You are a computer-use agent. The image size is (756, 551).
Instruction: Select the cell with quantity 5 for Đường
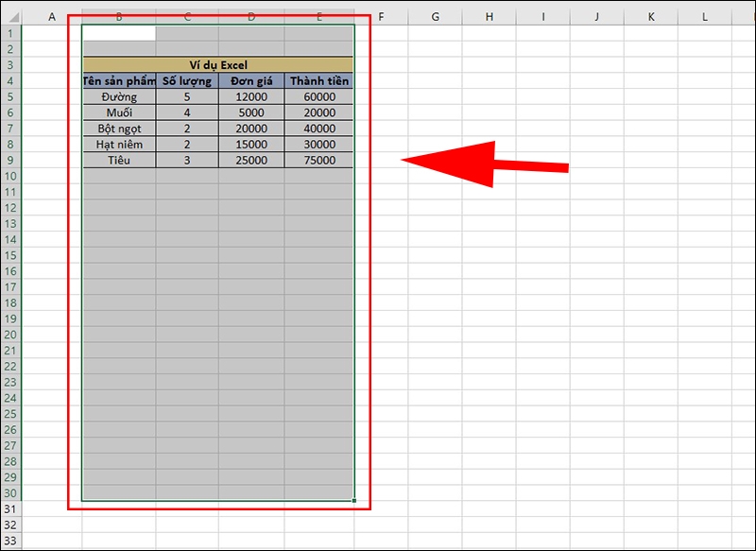pos(186,96)
